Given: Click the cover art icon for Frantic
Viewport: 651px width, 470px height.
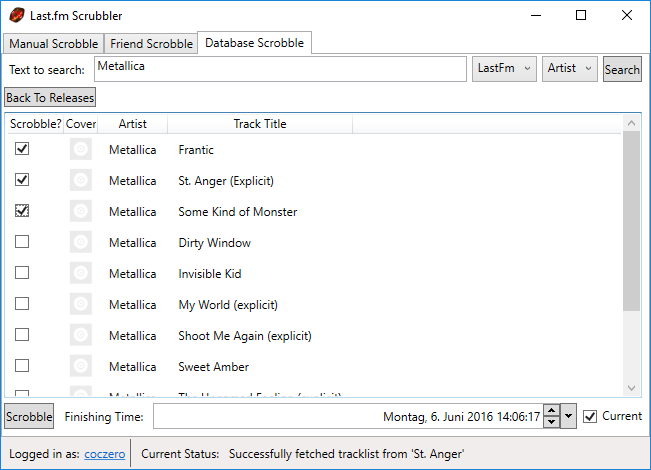Looking at the screenshot, I should pyautogui.click(x=81, y=149).
